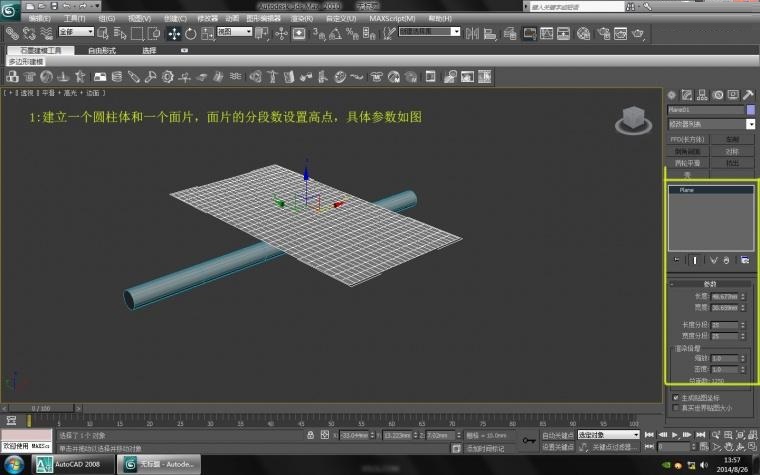Toggle the 设置关键点 set key mode button
This screenshot has width=760, height=475.
pyautogui.click(x=557, y=447)
